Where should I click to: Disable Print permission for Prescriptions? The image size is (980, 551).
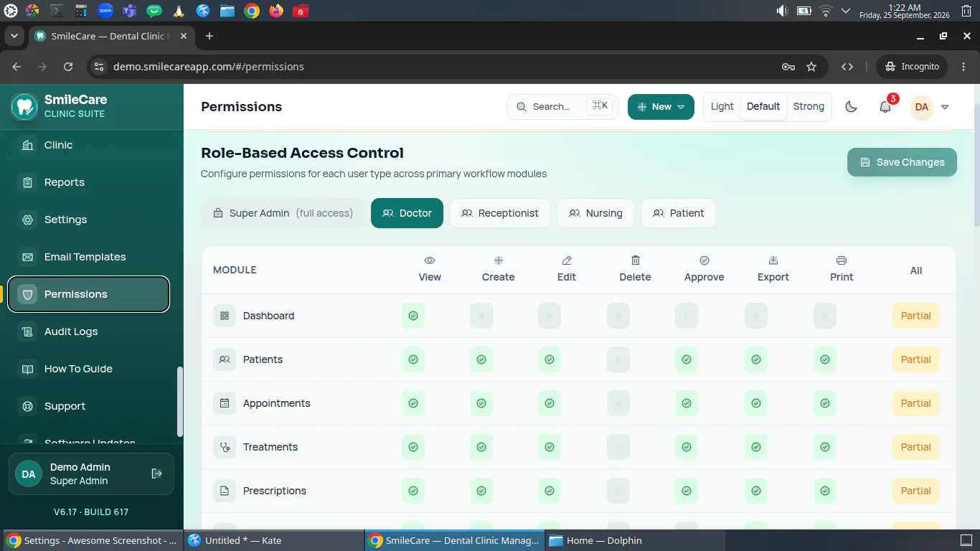tap(825, 491)
